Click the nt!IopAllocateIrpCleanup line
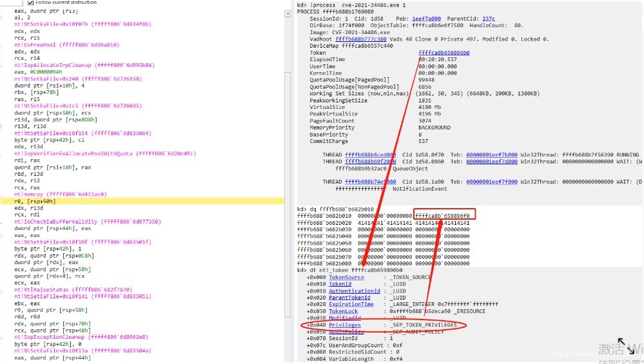 (x=84, y=65)
